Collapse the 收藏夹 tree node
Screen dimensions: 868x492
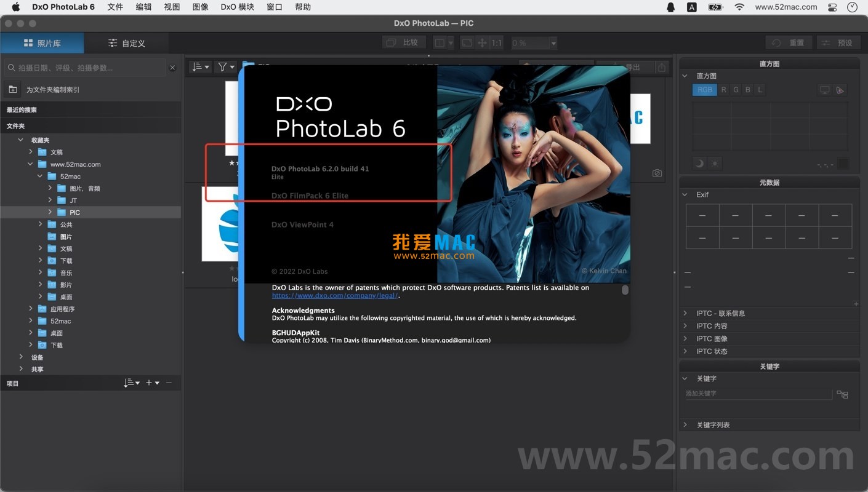coord(20,140)
